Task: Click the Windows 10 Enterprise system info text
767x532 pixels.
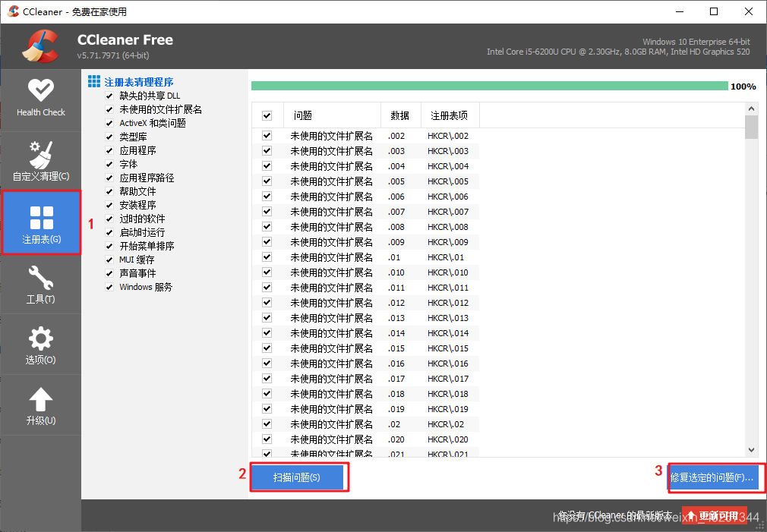Action: (696, 42)
